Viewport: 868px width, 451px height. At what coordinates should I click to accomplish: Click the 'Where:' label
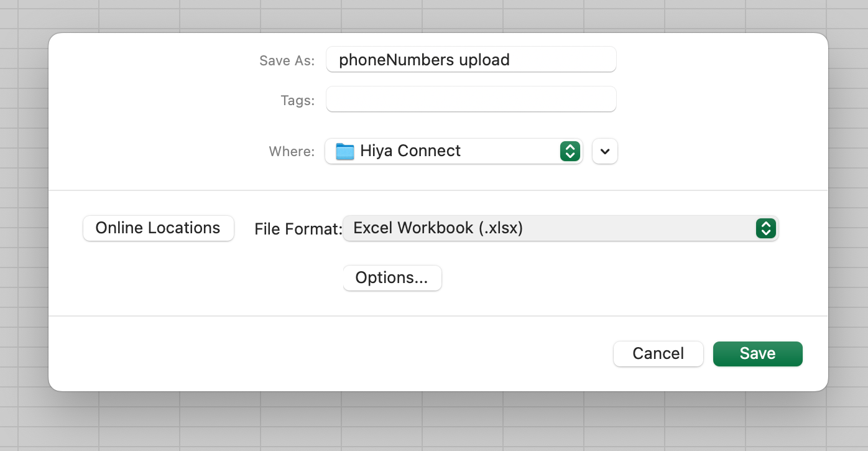click(291, 152)
